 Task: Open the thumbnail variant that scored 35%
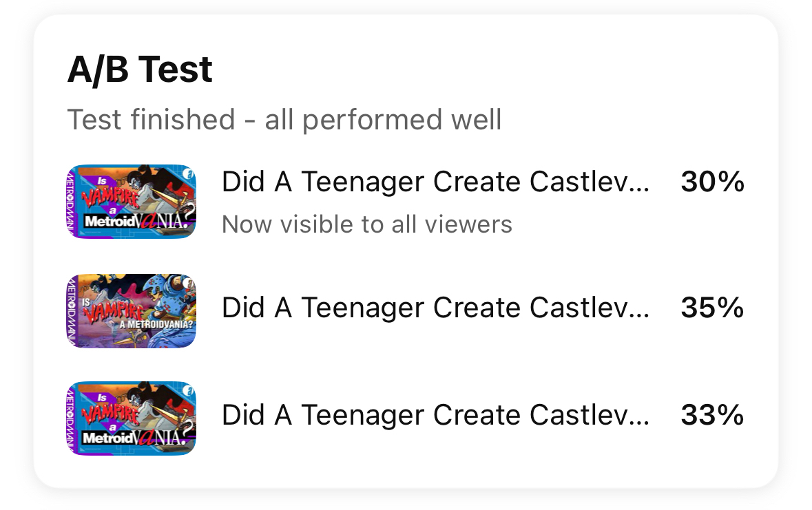[x=131, y=310]
